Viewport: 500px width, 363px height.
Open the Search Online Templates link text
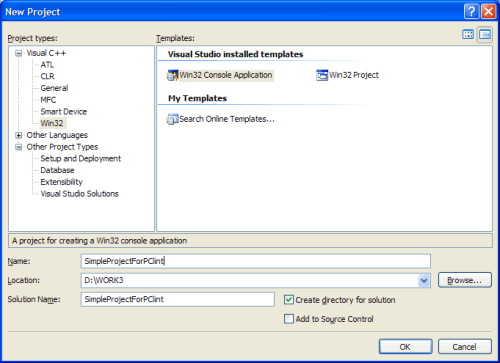(x=227, y=119)
